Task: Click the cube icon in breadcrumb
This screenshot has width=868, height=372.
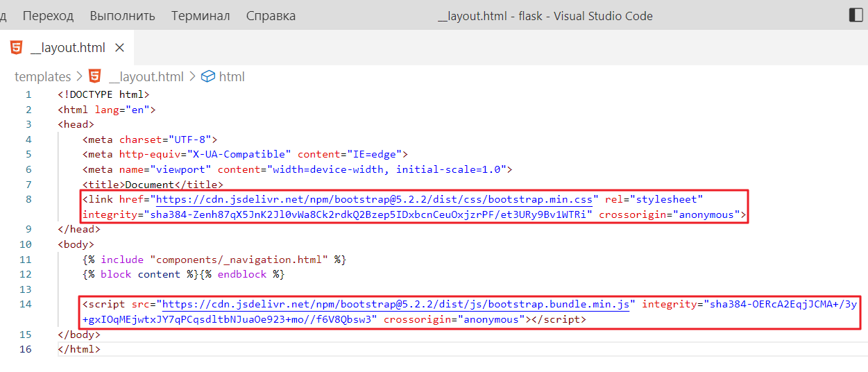Action: [x=208, y=76]
